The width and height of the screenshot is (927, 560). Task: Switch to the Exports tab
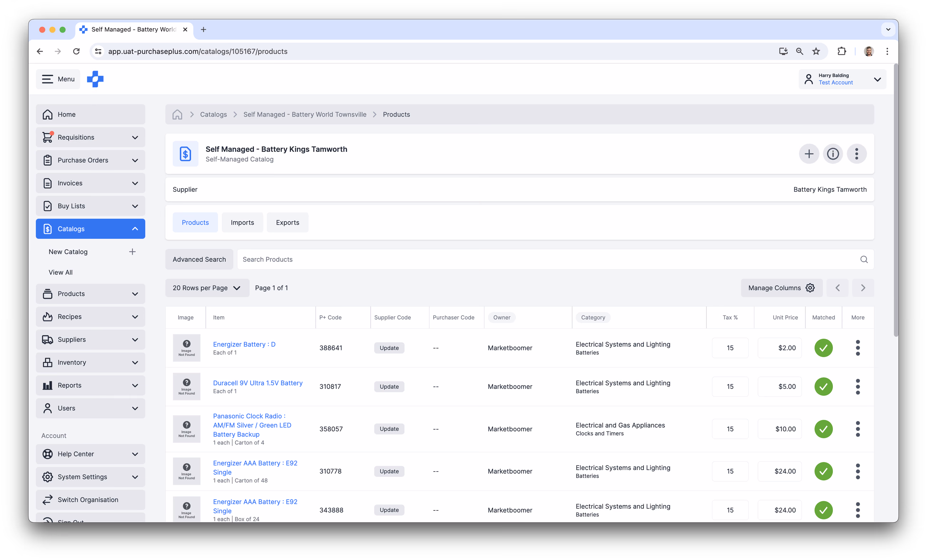(287, 222)
